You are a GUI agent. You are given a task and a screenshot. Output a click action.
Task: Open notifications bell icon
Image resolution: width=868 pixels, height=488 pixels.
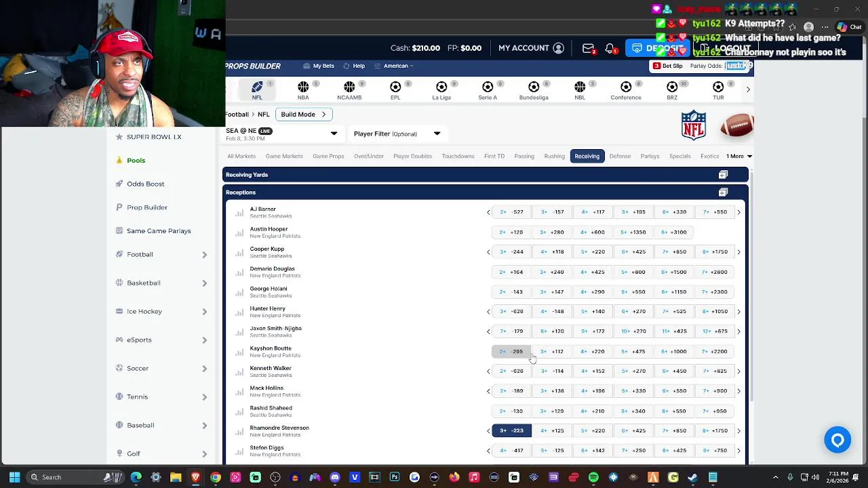(610, 48)
